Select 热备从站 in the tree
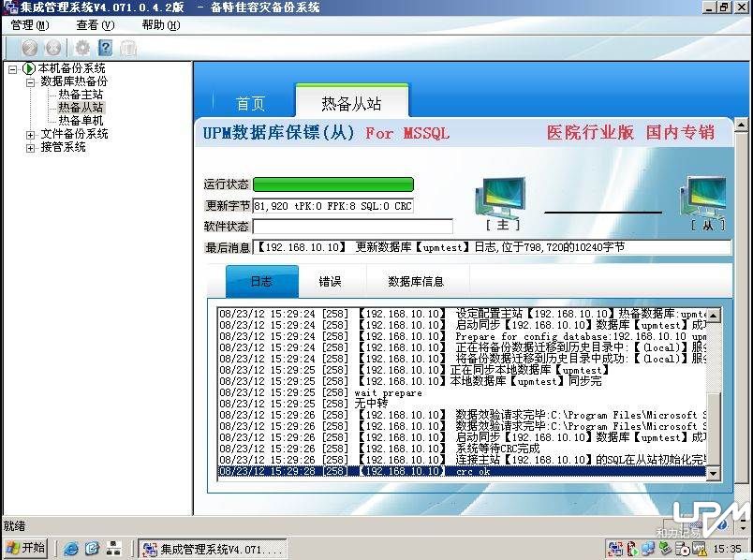The height and width of the screenshot is (560, 753). 81,108
